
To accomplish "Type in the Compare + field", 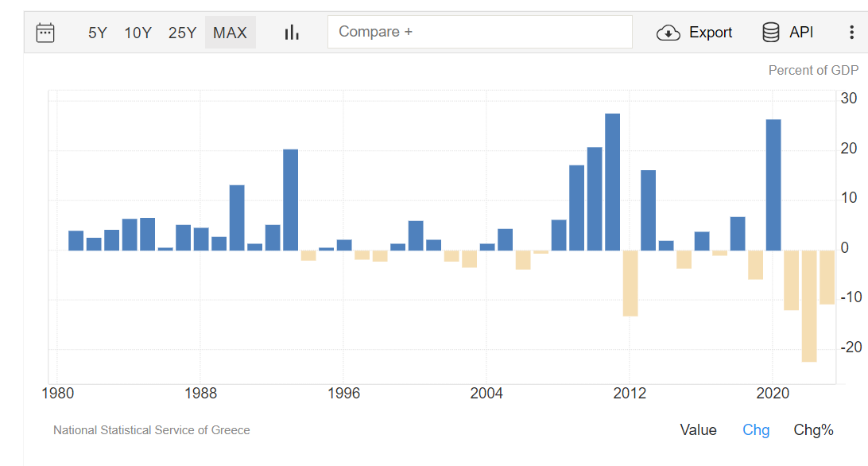I will coord(479,32).
